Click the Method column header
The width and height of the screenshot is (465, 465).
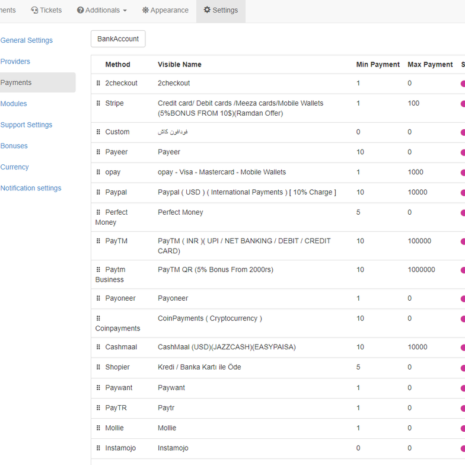pyautogui.click(x=118, y=64)
